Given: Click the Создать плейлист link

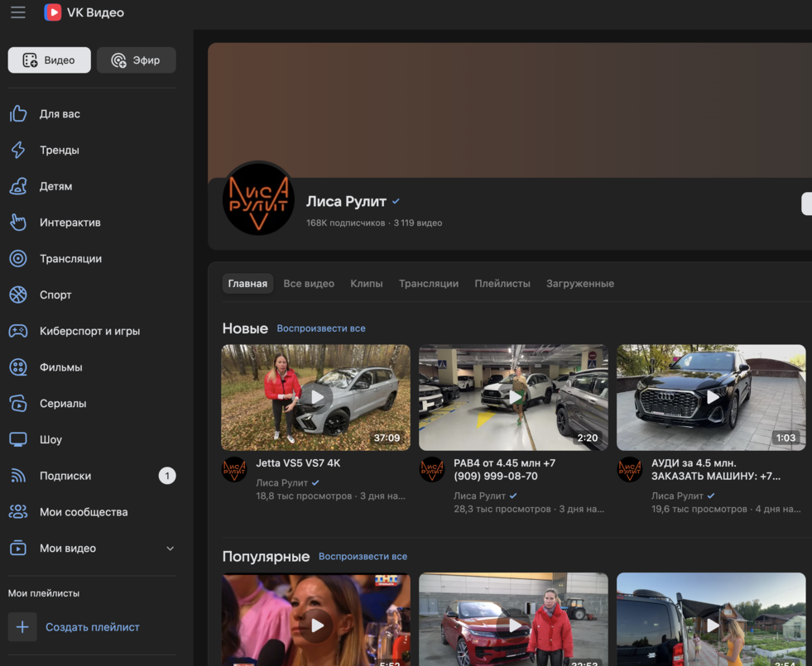Looking at the screenshot, I should tap(93, 627).
